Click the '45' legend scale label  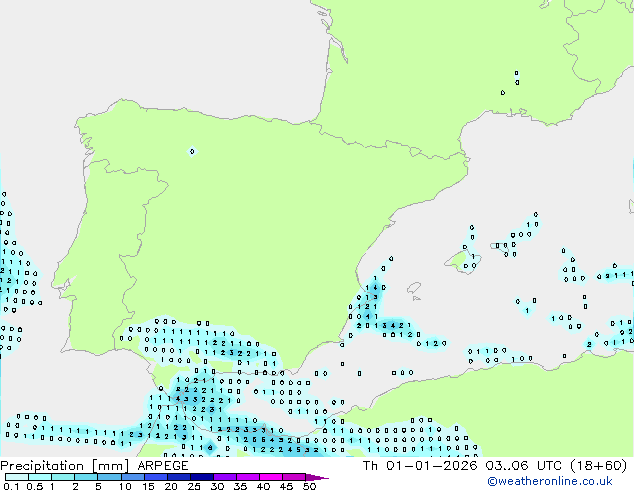coord(286,486)
